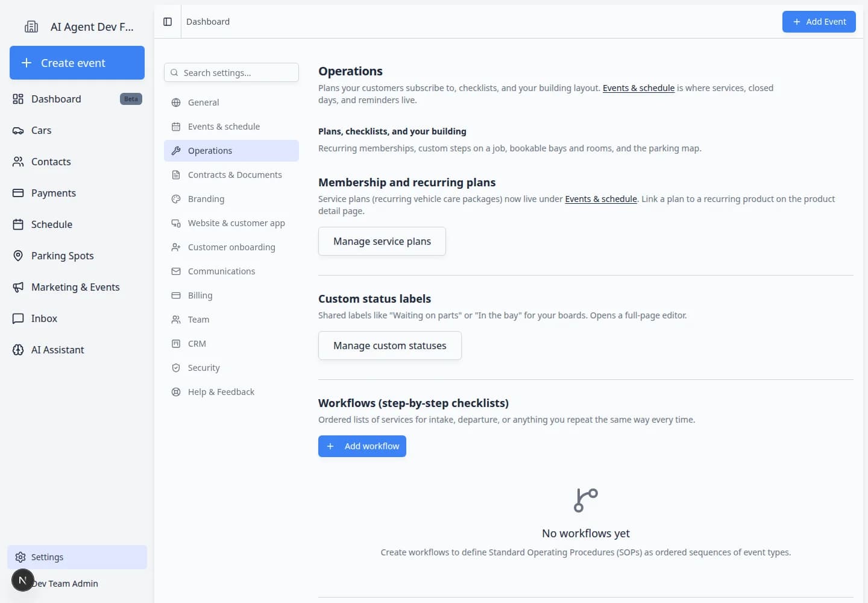Click Manage service plans button
The height and width of the screenshot is (603, 868).
point(382,241)
